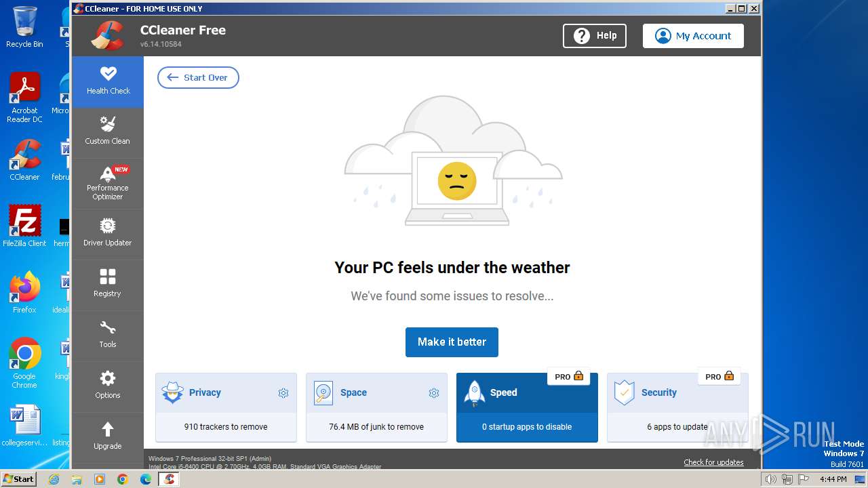Click the CCleaner version number v6.14.10584
Screen dimensions: 868x488
pos(161,45)
